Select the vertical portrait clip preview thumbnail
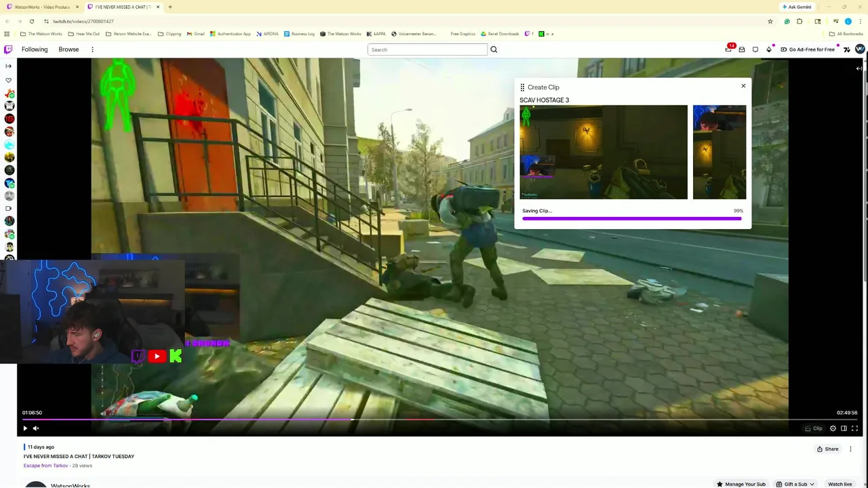The image size is (868, 488). (x=719, y=152)
